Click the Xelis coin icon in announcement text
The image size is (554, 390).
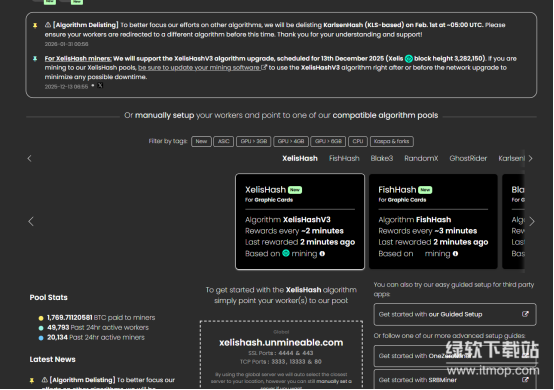(x=409, y=59)
